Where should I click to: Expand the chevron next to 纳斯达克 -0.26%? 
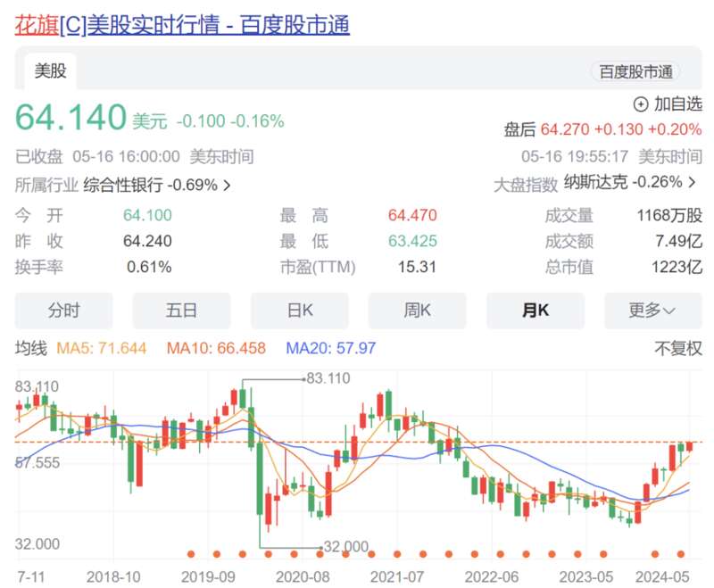(693, 182)
